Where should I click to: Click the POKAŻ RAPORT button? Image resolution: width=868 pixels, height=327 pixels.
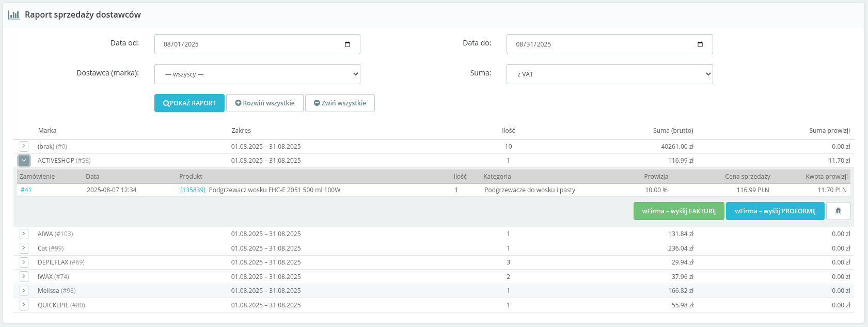[190, 103]
